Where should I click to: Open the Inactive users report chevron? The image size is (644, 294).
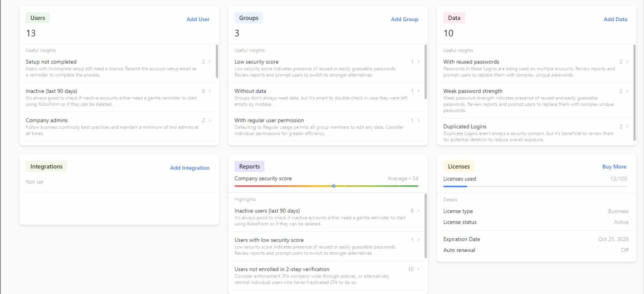pos(418,211)
